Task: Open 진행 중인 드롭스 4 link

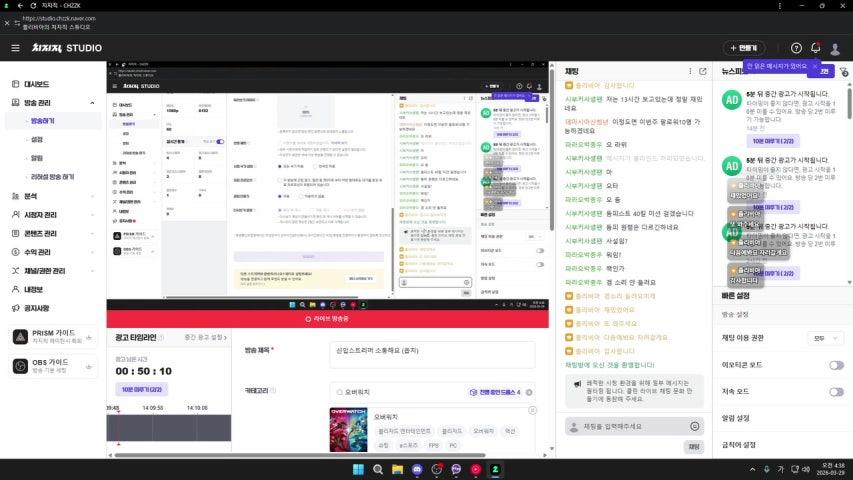Action: coord(496,392)
